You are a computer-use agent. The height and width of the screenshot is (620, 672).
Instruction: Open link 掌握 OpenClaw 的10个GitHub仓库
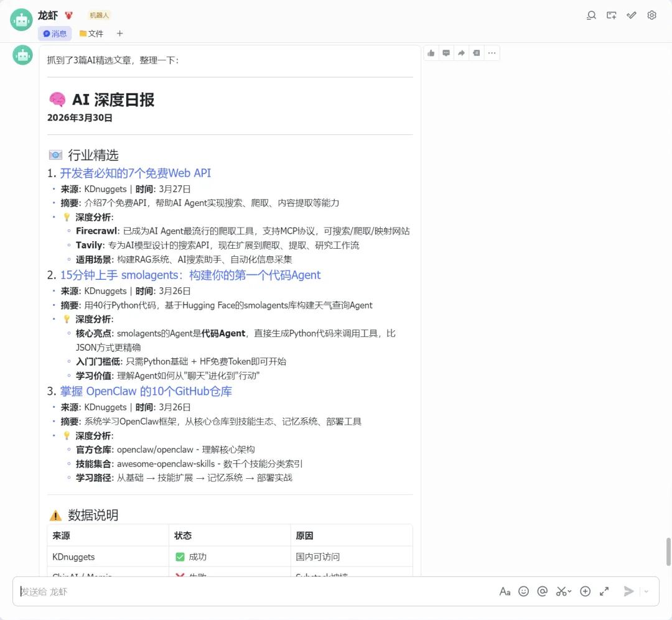pos(146,391)
